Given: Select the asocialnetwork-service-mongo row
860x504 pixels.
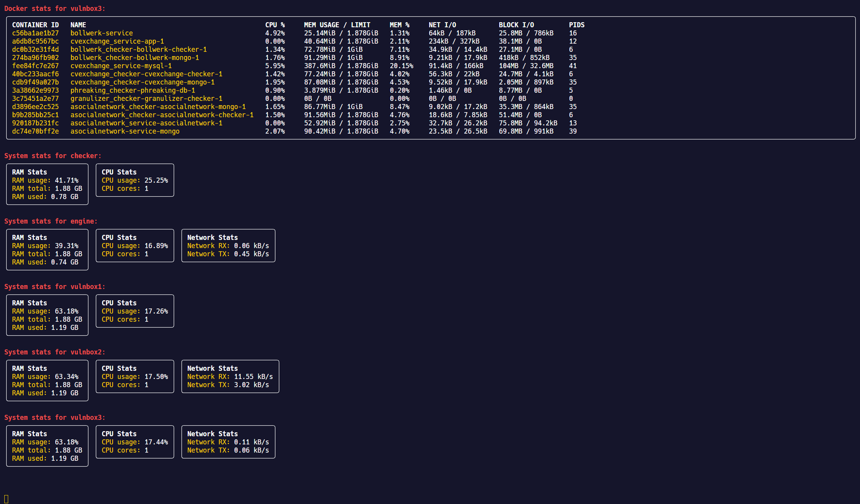Looking at the screenshot, I should (125, 131).
